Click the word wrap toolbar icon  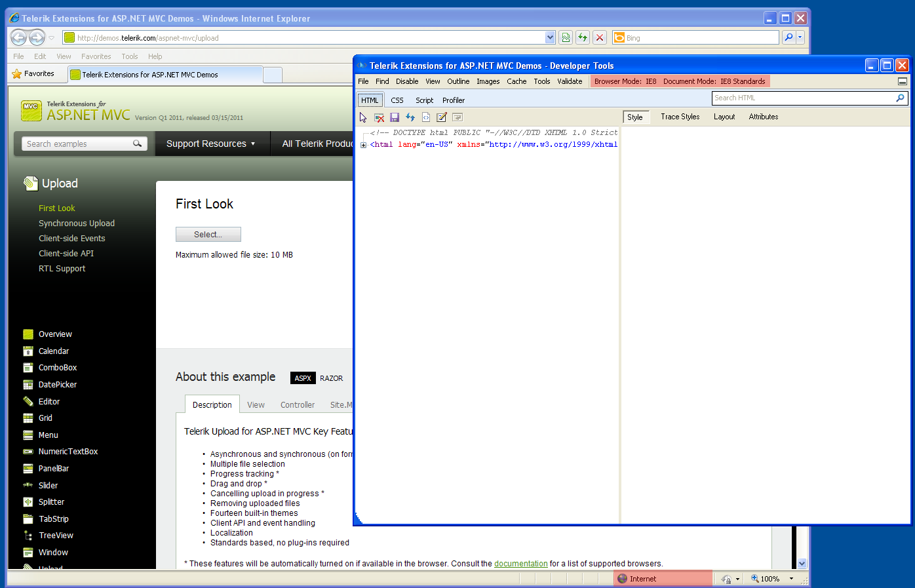457,117
